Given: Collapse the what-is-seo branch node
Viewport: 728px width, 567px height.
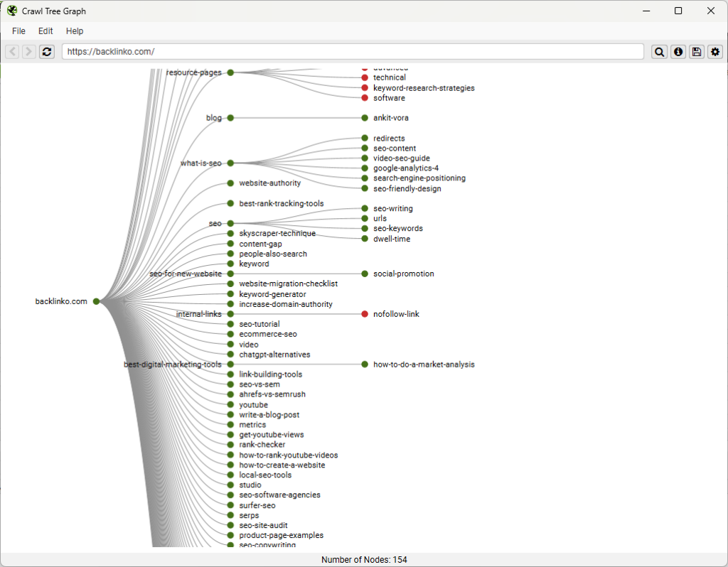Looking at the screenshot, I should tap(229, 163).
